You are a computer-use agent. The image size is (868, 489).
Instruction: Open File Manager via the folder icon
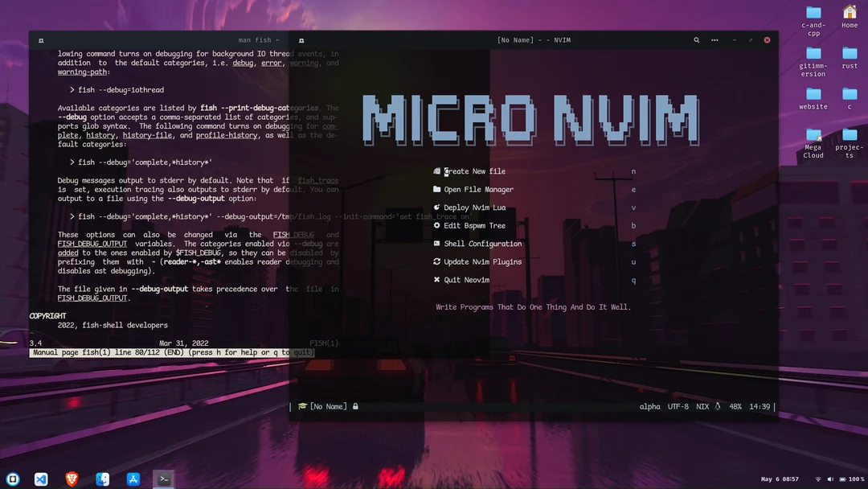point(437,190)
